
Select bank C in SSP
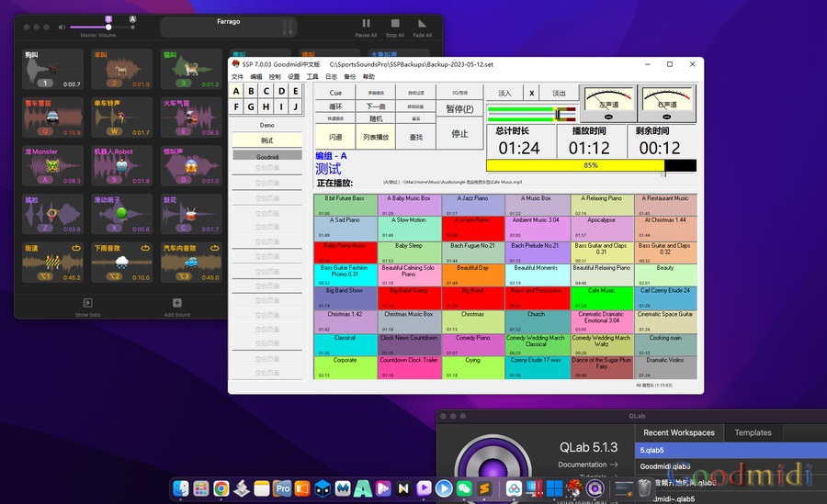click(x=266, y=91)
